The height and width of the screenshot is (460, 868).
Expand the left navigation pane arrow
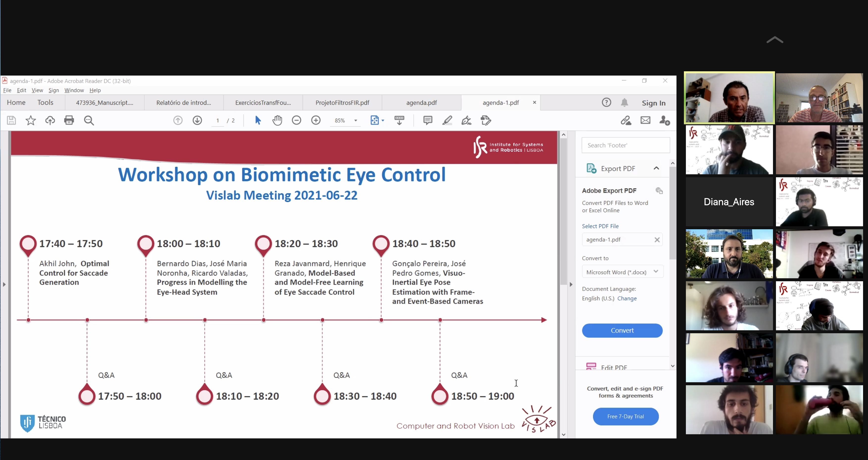[4, 284]
